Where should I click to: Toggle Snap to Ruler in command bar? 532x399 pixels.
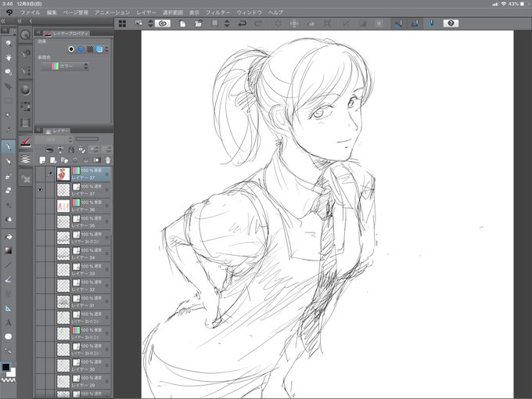[398, 23]
